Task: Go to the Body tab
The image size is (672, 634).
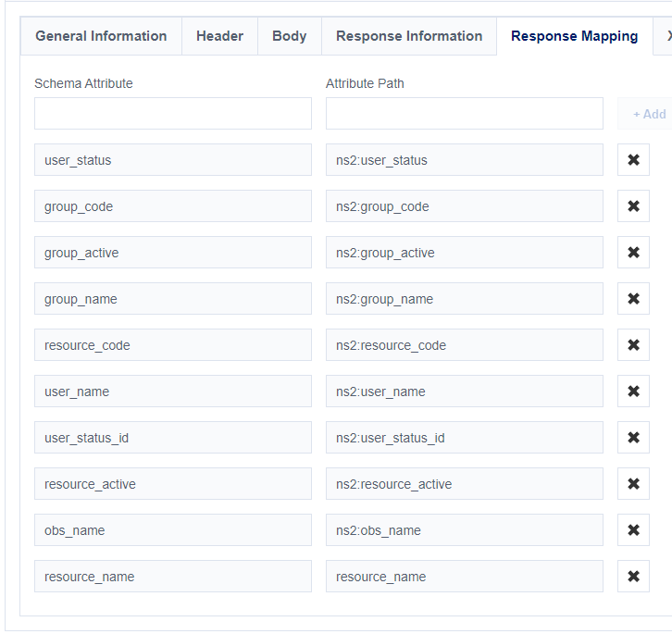Action: pyautogui.click(x=289, y=36)
